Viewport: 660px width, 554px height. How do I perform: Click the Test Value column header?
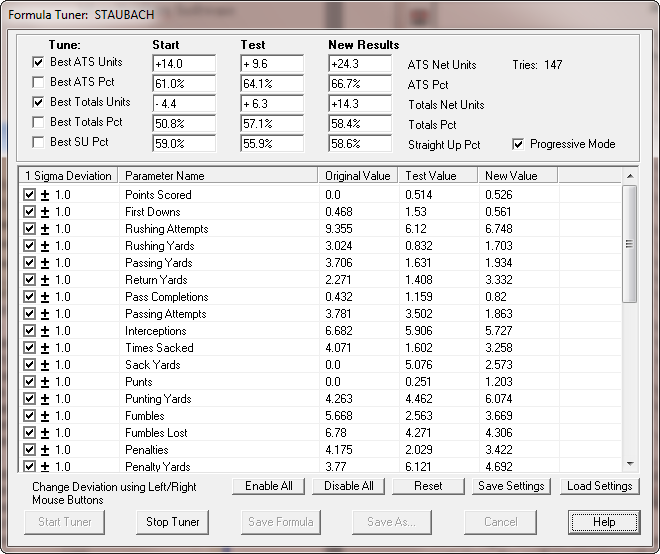pos(438,176)
